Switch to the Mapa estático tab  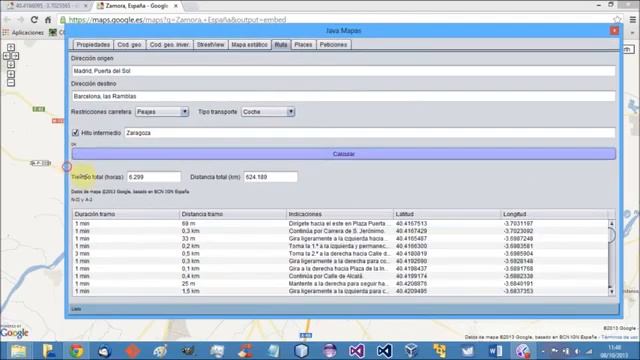(249, 44)
